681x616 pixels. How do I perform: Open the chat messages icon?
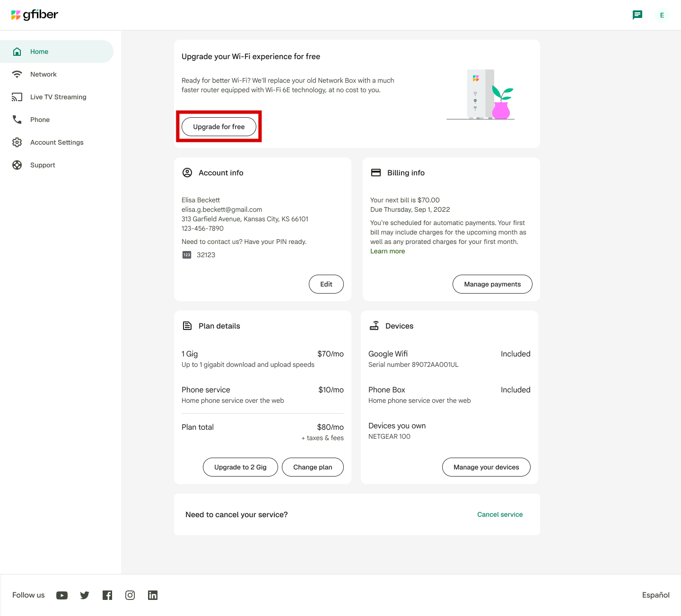(637, 15)
